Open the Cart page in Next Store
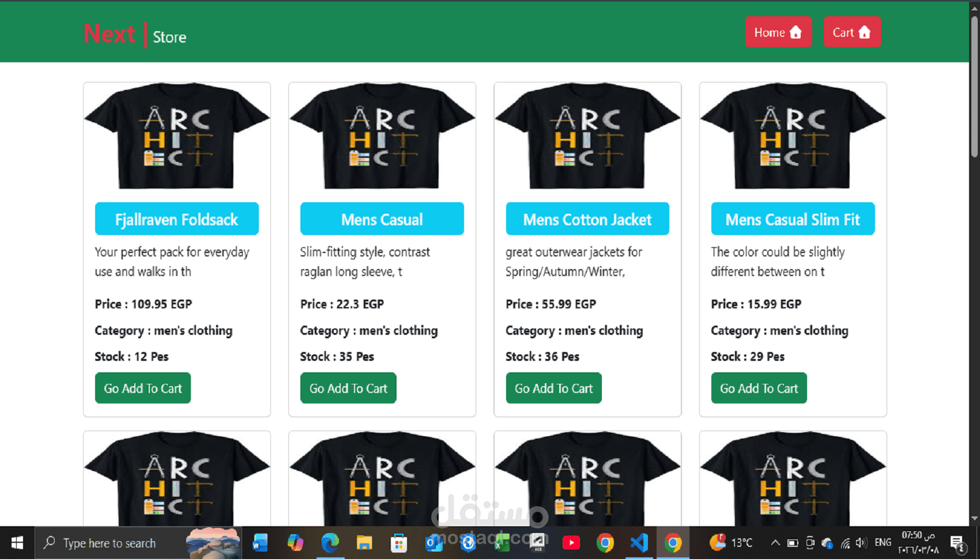 [x=852, y=32]
